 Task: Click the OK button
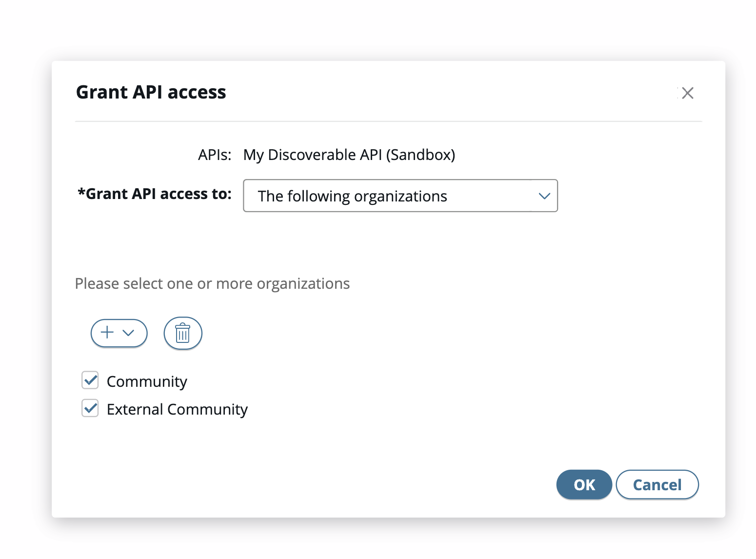pyautogui.click(x=584, y=484)
